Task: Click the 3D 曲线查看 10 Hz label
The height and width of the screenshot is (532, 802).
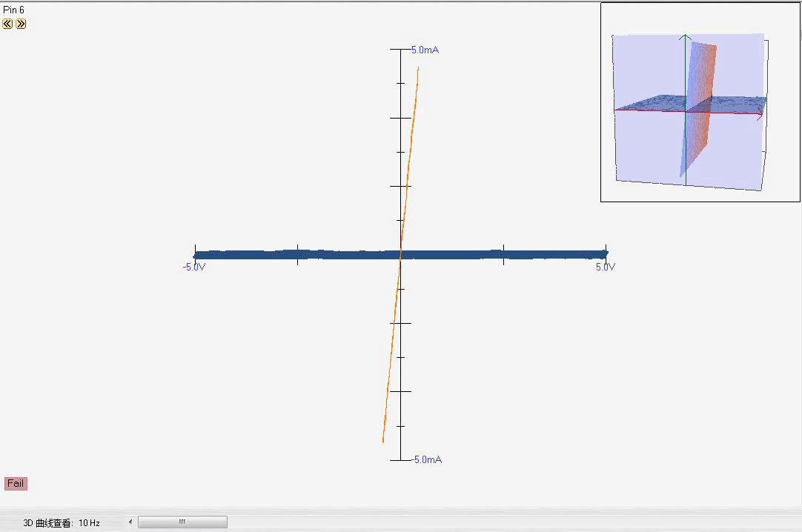Action: (x=62, y=523)
